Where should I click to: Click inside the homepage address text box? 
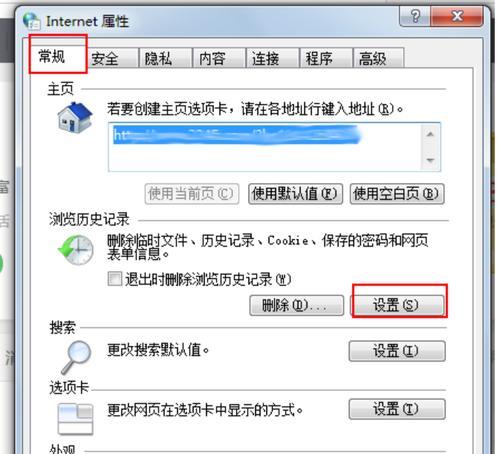[265, 147]
